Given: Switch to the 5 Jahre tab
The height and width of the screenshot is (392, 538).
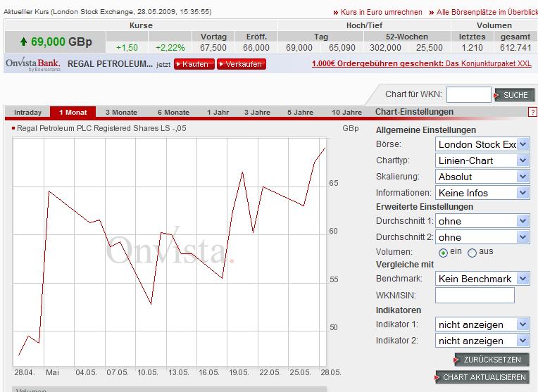Looking at the screenshot, I should pos(300,112).
